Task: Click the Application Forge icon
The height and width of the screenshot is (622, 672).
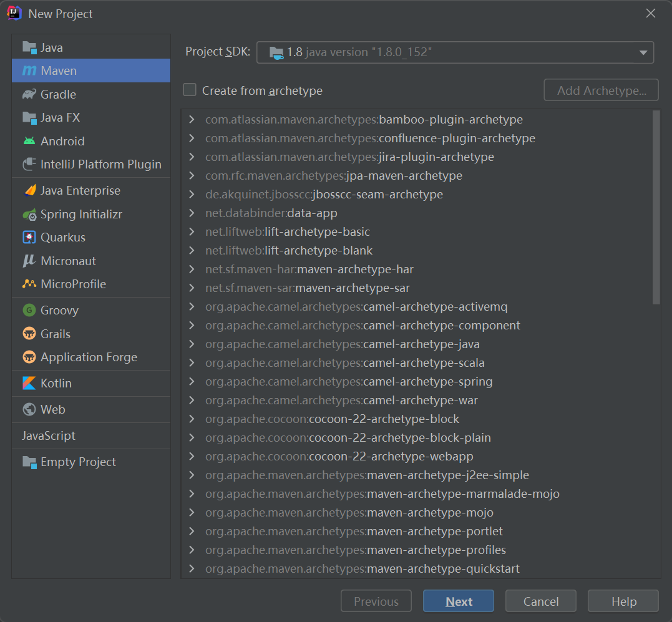Action: tap(29, 357)
